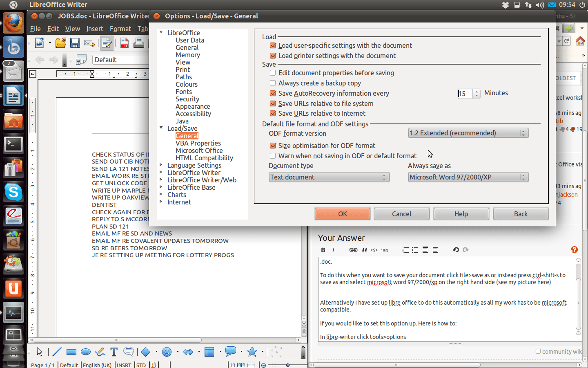Select the Ellipse drawing tool

coord(86,352)
